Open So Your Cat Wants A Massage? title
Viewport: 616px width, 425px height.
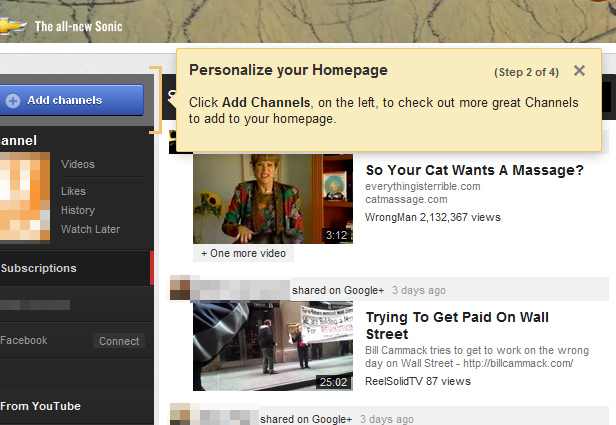(x=475, y=170)
